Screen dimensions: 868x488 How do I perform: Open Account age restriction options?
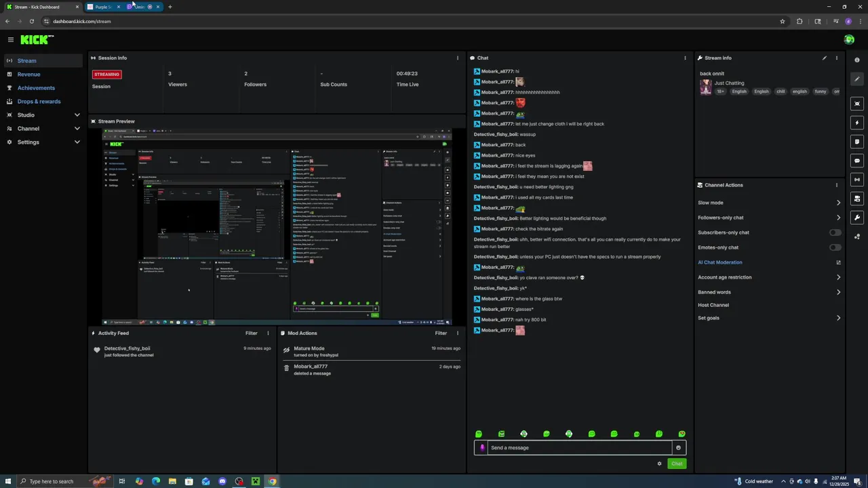[x=769, y=277]
